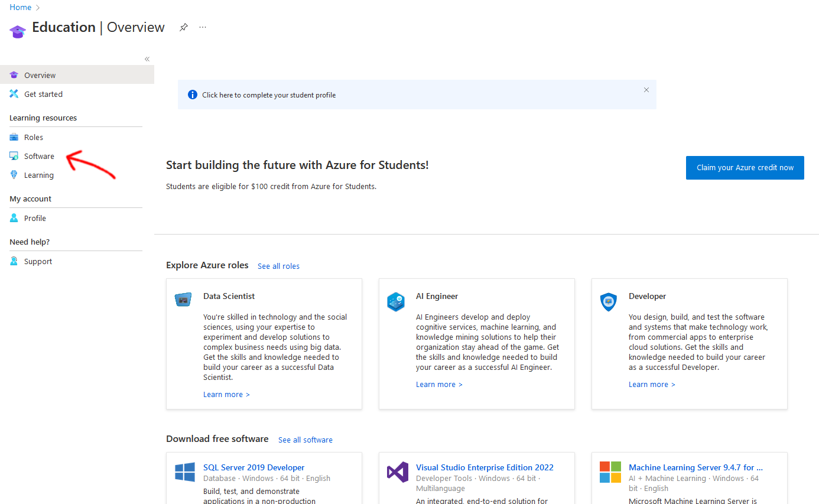Click the Machine Learning Server Microsoft logo

tap(610, 472)
